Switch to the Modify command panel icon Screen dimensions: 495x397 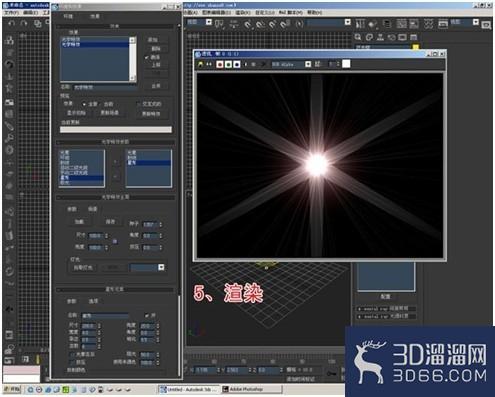369,37
